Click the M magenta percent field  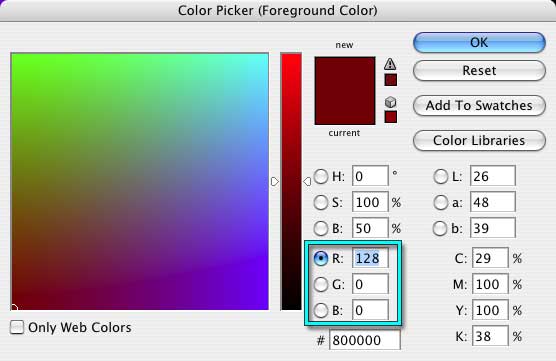click(x=490, y=284)
